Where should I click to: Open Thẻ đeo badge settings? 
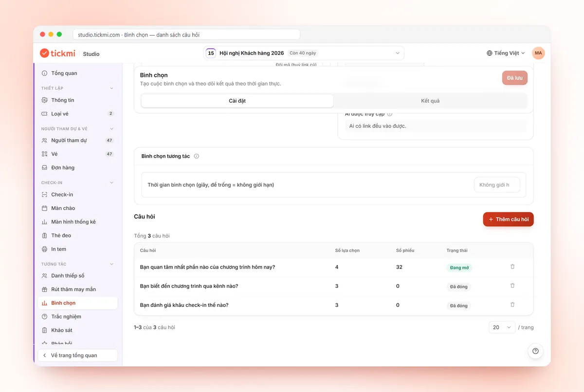tap(78, 235)
